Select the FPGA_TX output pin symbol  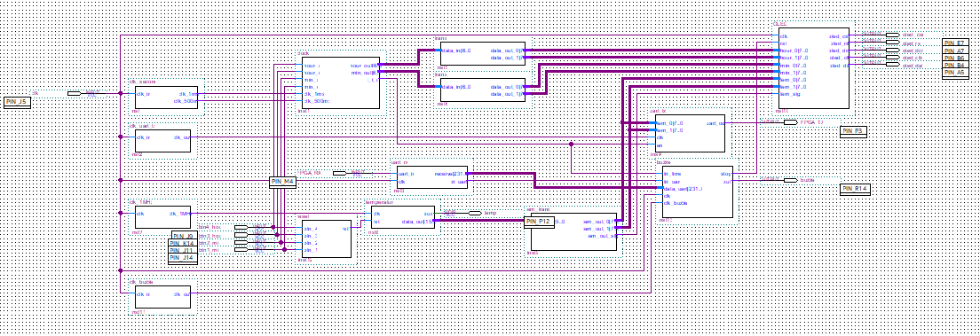pos(791,122)
